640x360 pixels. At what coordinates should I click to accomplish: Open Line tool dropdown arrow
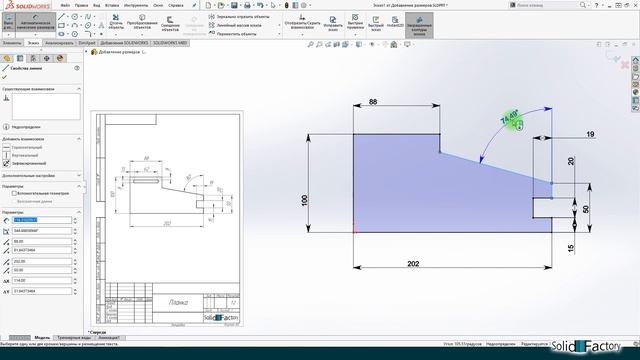[x=68, y=17]
